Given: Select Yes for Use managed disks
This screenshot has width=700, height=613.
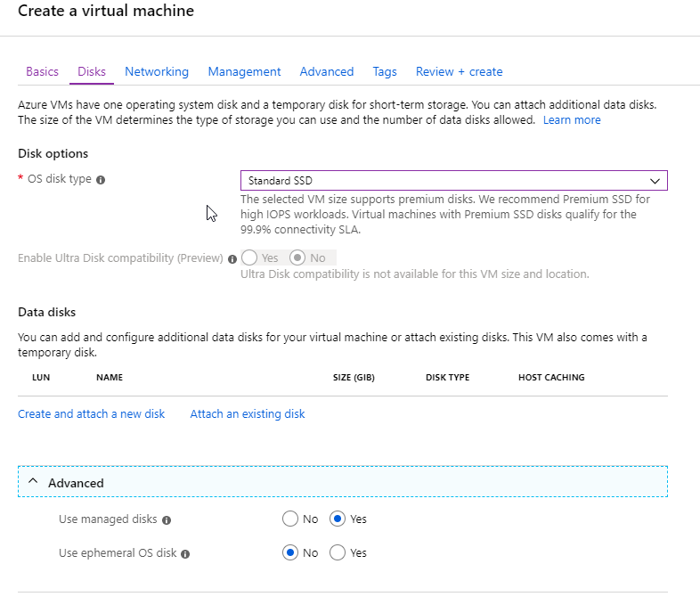Looking at the screenshot, I should point(338,519).
